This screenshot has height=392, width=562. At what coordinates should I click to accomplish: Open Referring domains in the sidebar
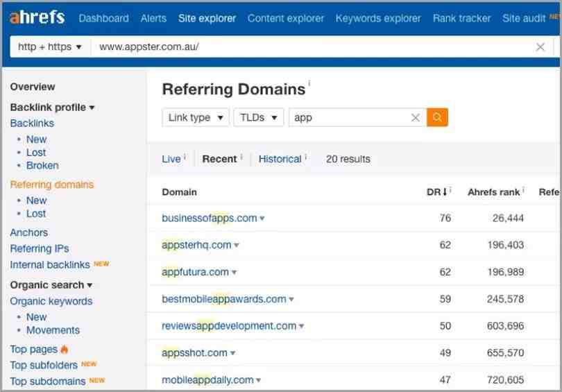pos(51,185)
